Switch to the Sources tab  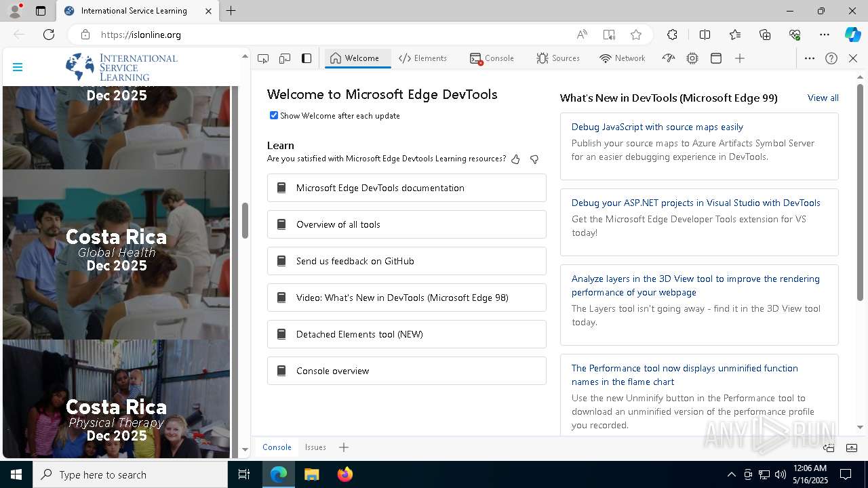pyautogui.click(x=558, y=58)
